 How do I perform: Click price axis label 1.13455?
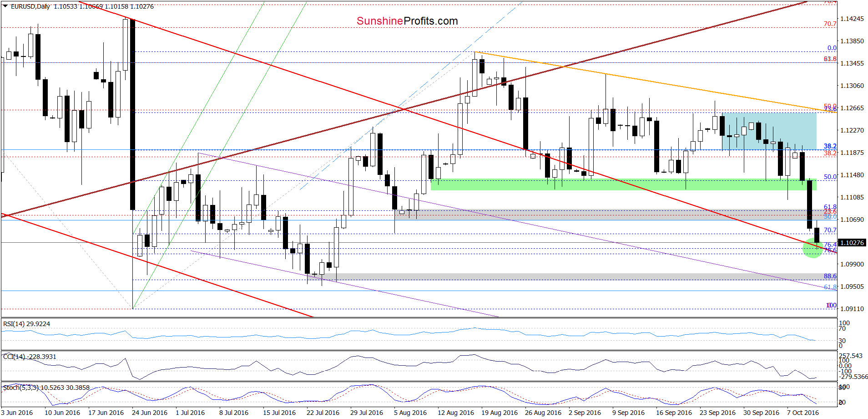852,63
